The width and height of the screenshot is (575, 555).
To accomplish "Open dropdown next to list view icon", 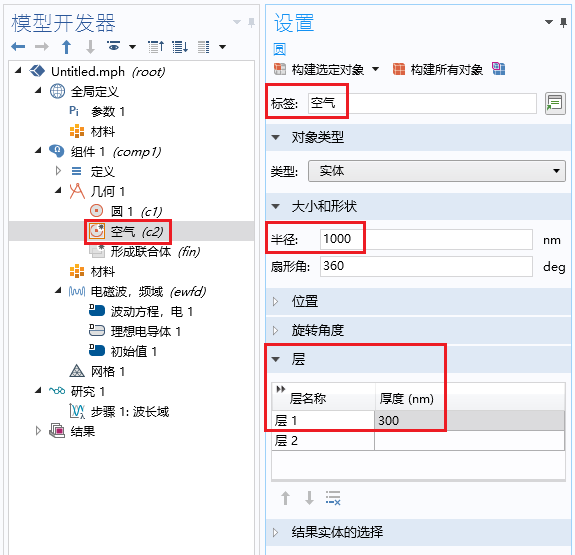I will (222, 47).
